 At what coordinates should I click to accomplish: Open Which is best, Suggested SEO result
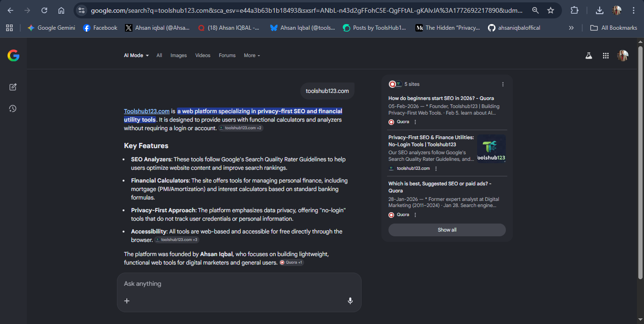440,187
